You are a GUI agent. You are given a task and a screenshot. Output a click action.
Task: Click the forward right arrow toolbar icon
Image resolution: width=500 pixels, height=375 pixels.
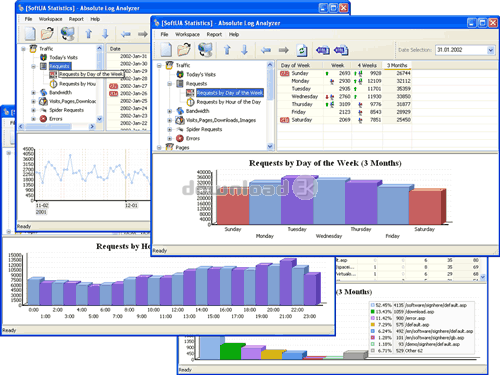pyautogui.click(x=284, y=50)
